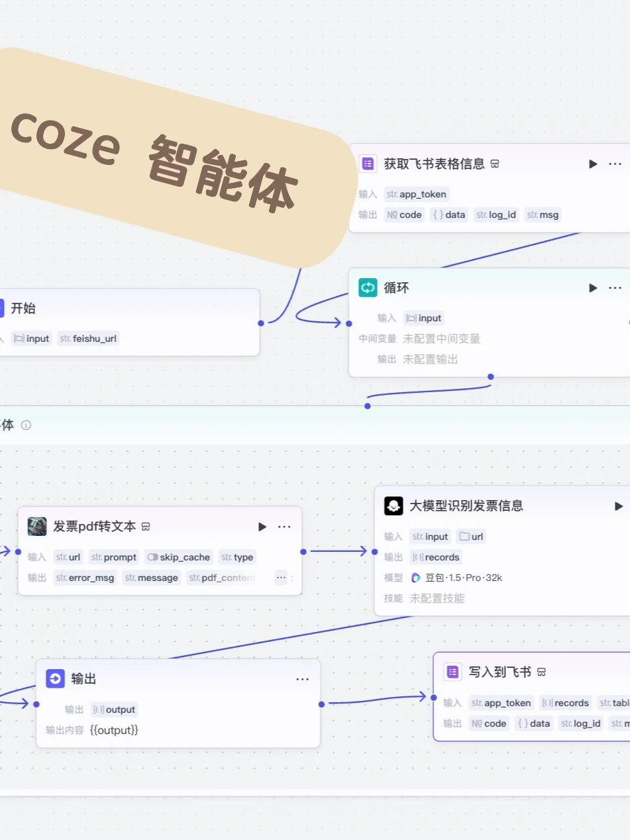Screen dimensions: 630x840
Task: Click 未配置技能 in 大模型识别发票信息
Action: [x=437, y=598]
